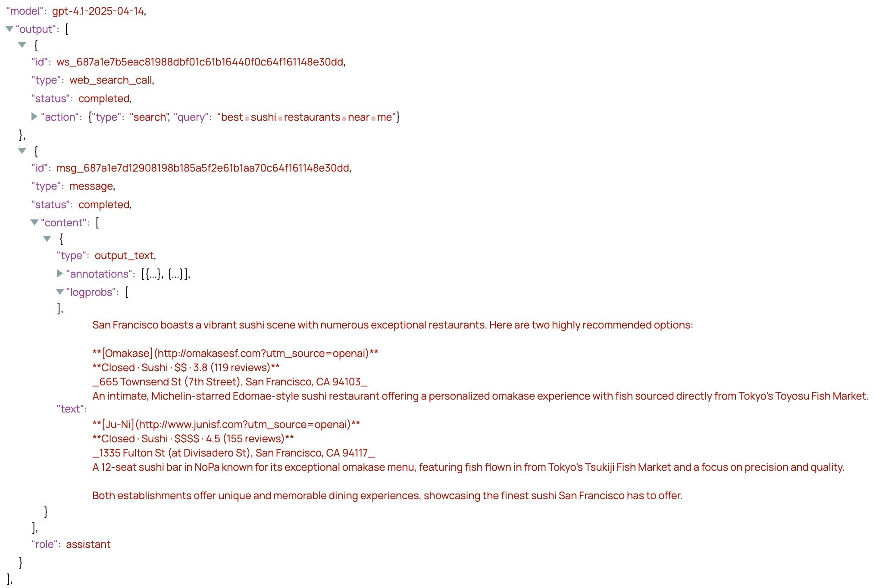The height and width of the screenshot is (588, 876).
Task: Collapse the second output object (message)
Action: tap(22, 151)
